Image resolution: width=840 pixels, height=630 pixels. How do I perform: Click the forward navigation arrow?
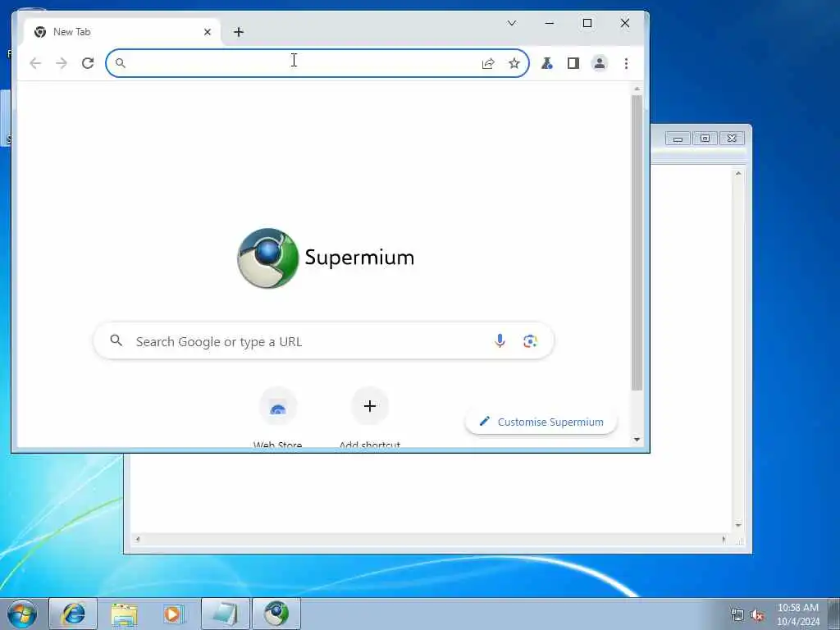click(x=62, y=63)
